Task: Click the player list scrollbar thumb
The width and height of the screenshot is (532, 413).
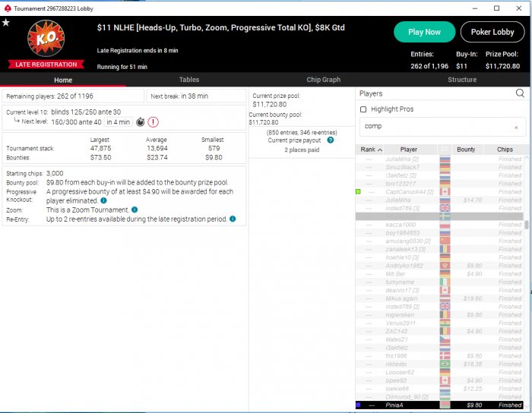Action: pyautogui.click(x=527, y=225)
